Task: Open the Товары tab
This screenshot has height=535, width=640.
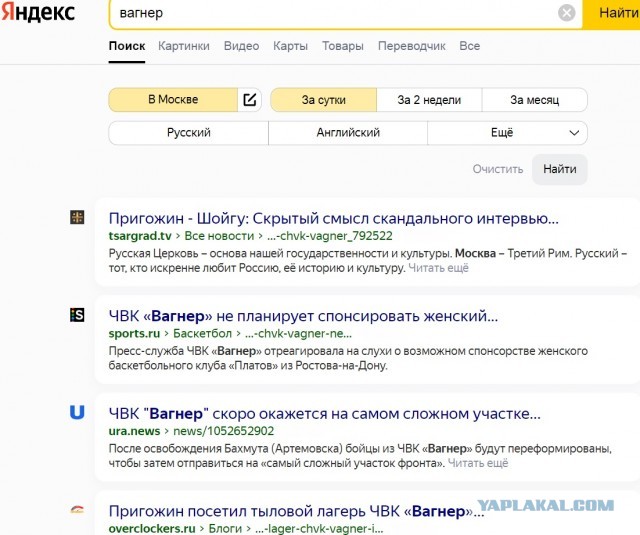Action: click(342, 46)
